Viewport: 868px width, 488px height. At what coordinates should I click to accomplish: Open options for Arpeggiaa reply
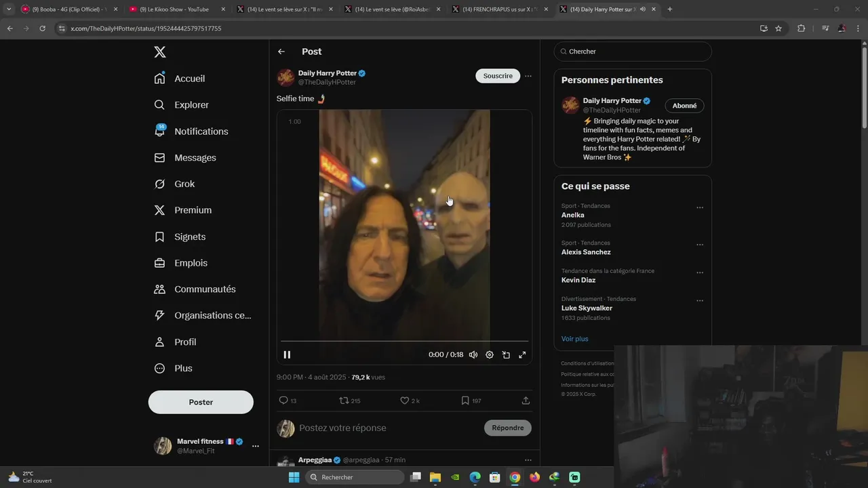(528, 460)
